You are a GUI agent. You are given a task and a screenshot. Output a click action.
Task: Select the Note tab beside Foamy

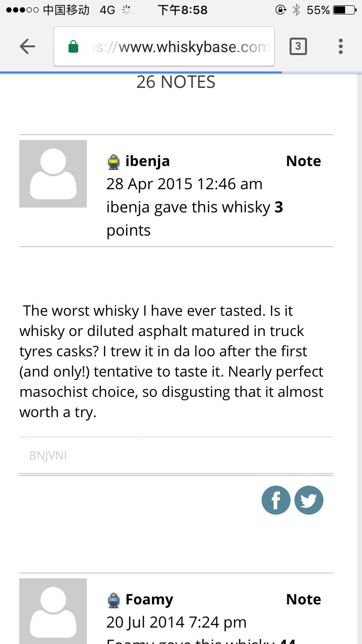[x=303, y=599]
